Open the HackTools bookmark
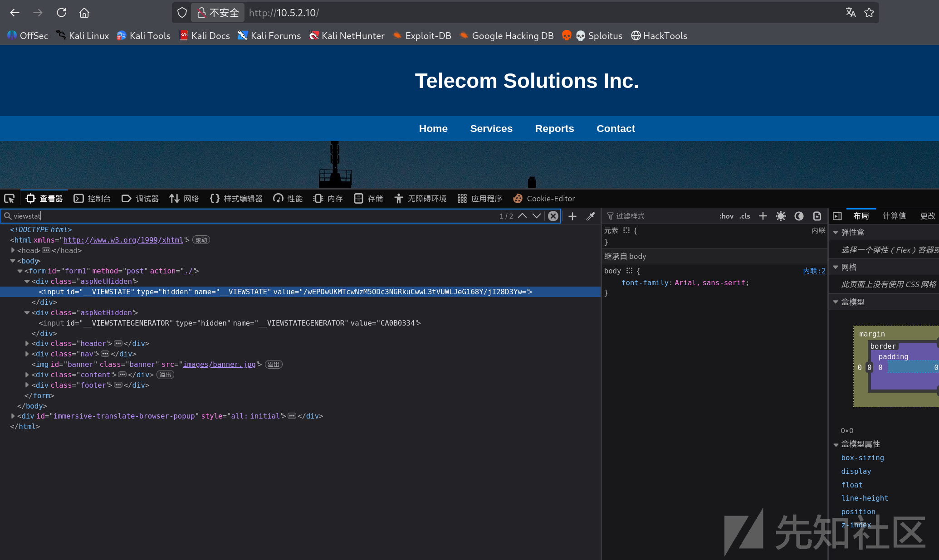The height and width of the screenshot is (560, 939). click(x=659, y=35)
